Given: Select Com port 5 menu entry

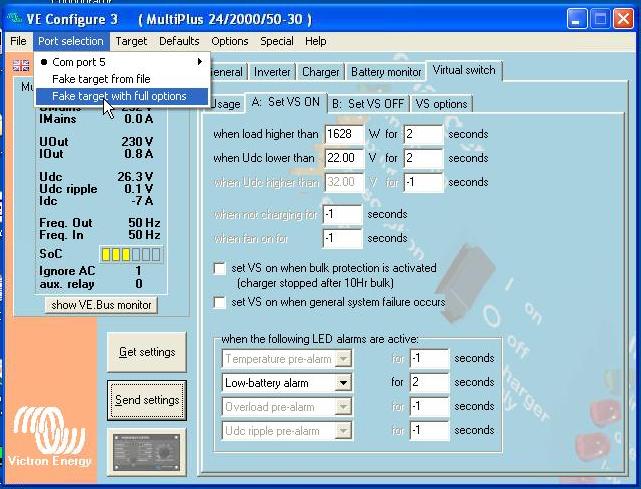Looking at the screenshot, I should coord(122,62).
